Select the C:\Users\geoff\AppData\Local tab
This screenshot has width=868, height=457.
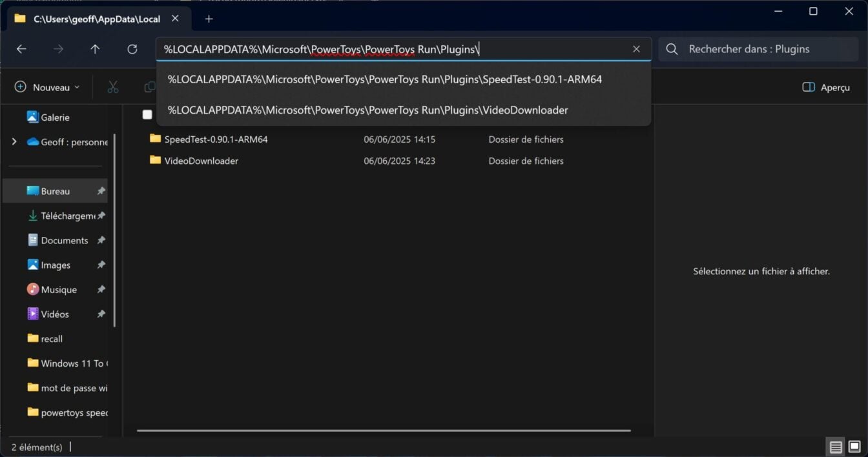[x=98, y=19]
